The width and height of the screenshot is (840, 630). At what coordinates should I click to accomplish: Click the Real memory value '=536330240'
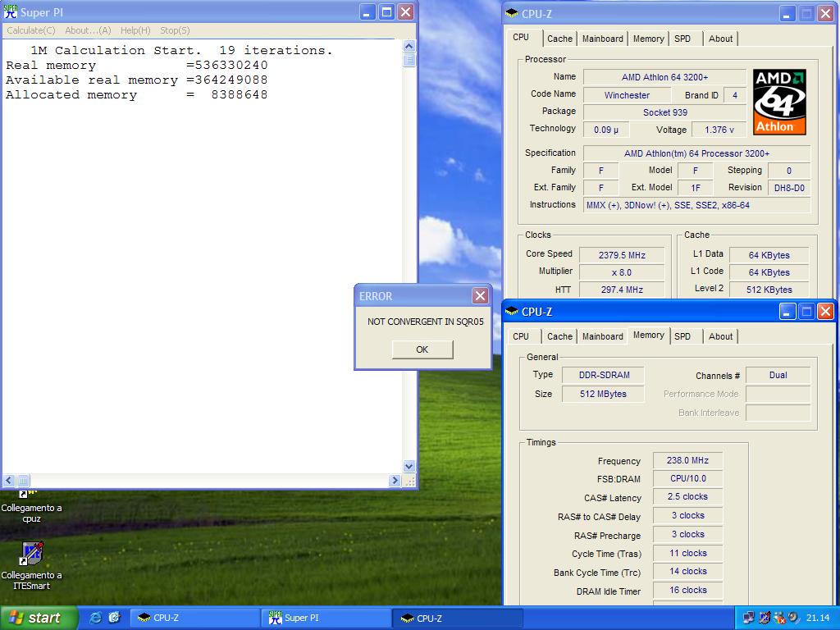[227, 66]
